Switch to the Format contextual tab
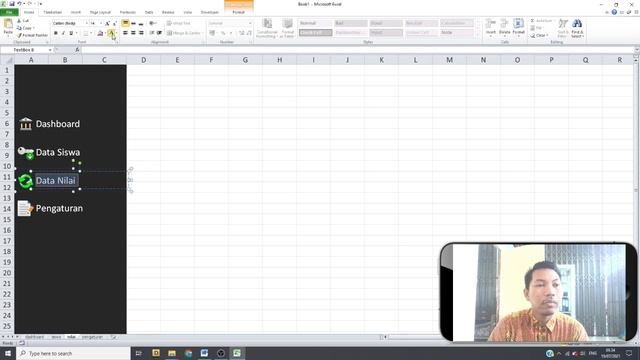640x360 pixels. pos(239,12)
